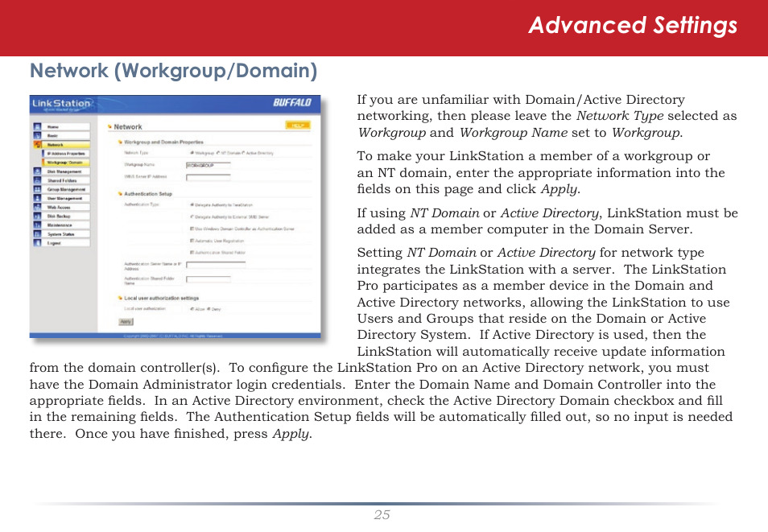Select Workgroup network type radio

pos(192,153)
